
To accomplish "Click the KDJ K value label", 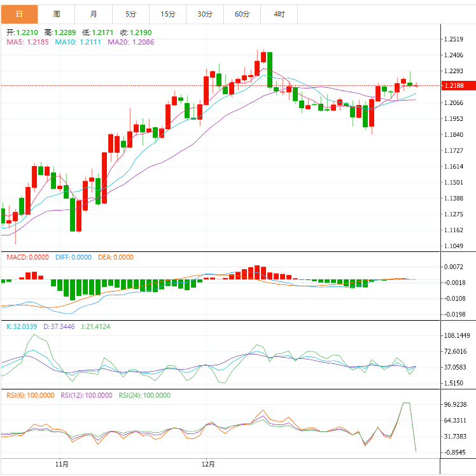I will tap(23, 326).
